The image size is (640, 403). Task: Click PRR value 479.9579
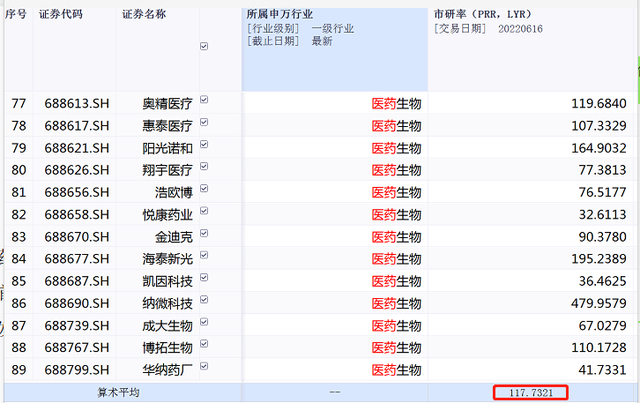click(x=599, y=303)
